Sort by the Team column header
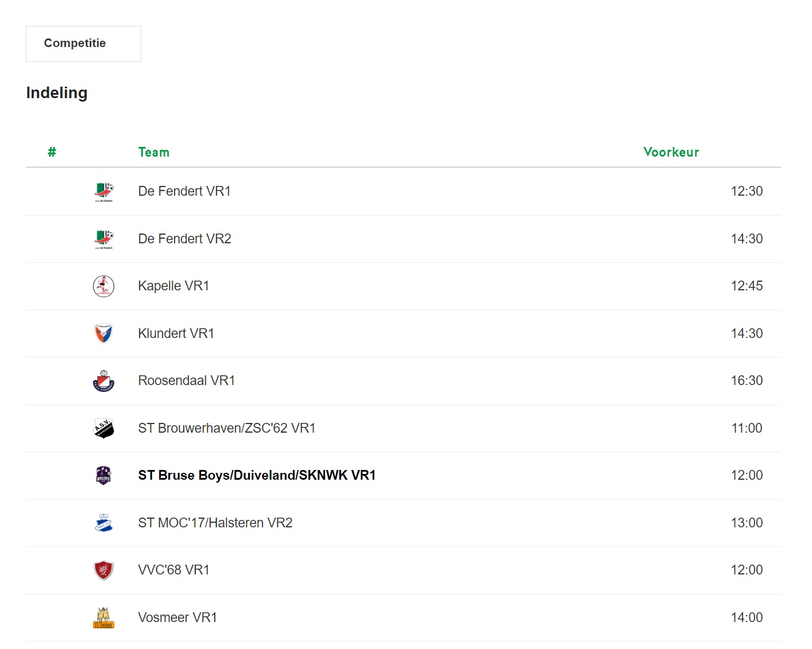812x649 pixels. tap(154, 153)
